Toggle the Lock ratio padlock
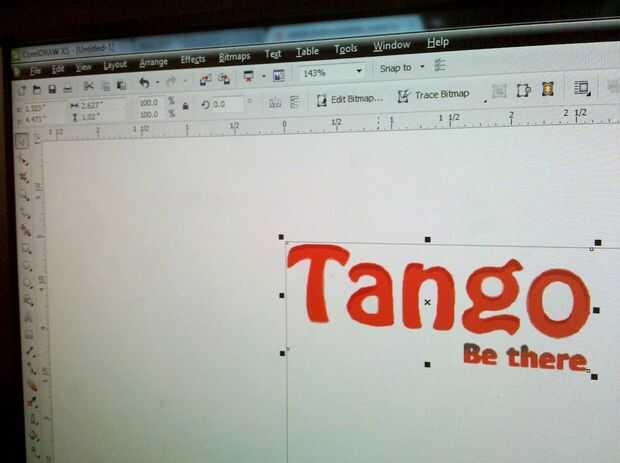620x463 pixels. (x=185, y=106)
